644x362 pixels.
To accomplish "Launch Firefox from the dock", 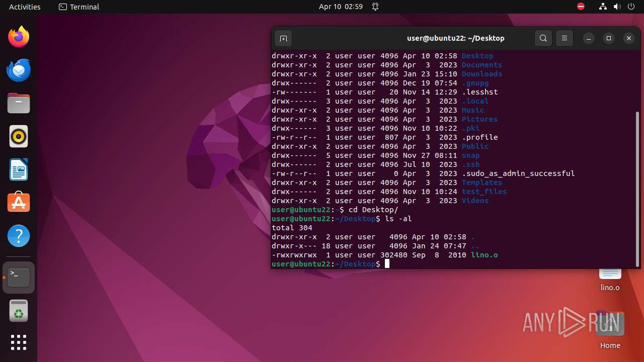I will (19, 37).
